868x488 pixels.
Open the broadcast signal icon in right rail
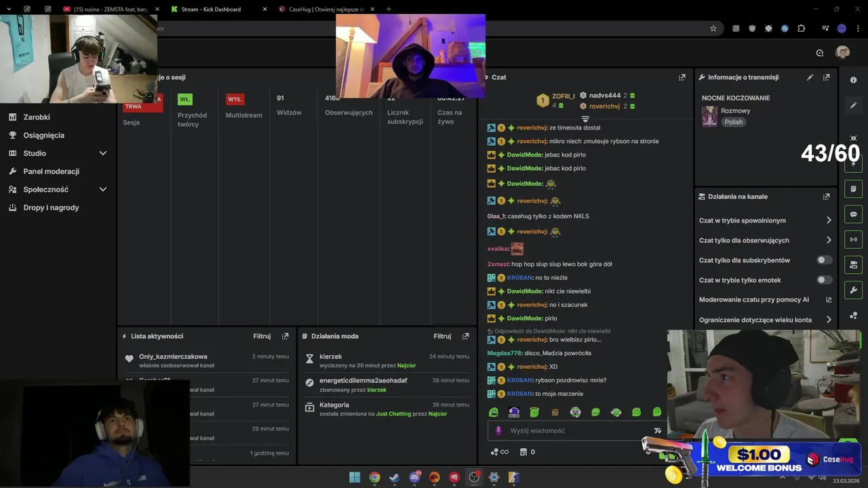854,239
